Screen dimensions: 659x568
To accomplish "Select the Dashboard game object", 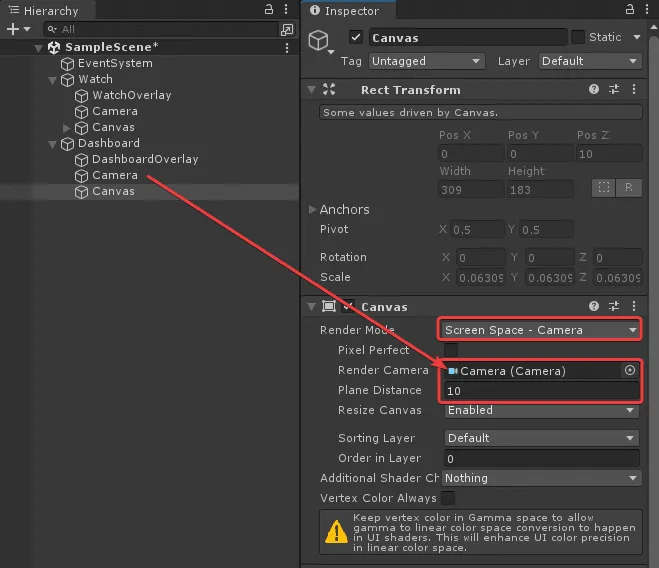I will tap(108, 143).
